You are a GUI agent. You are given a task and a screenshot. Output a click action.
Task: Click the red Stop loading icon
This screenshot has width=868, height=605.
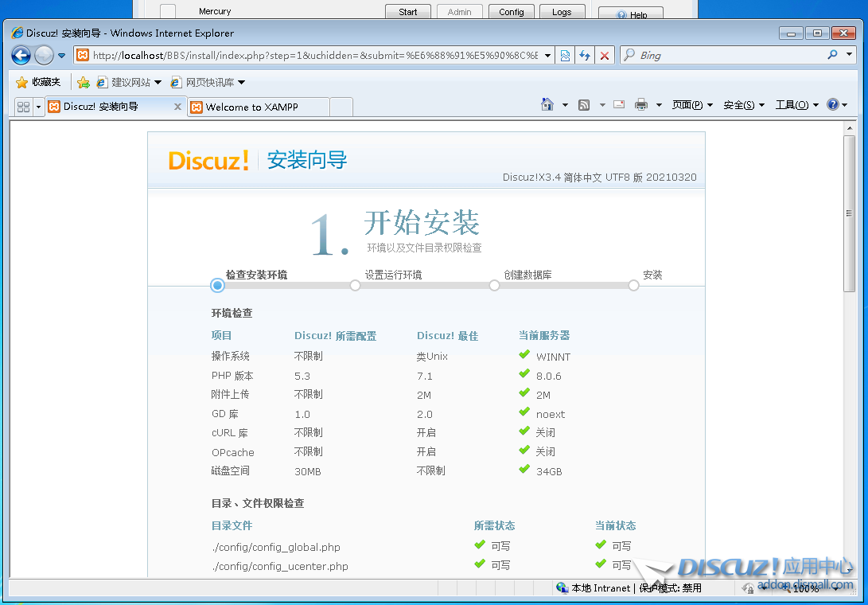[605, 56]
